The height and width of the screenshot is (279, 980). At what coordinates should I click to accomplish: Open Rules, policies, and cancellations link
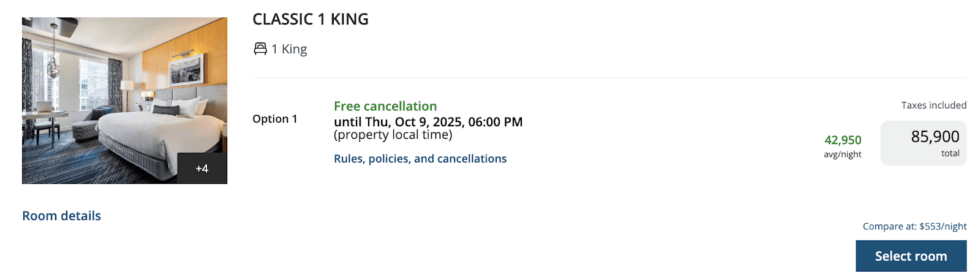[420, 159]
